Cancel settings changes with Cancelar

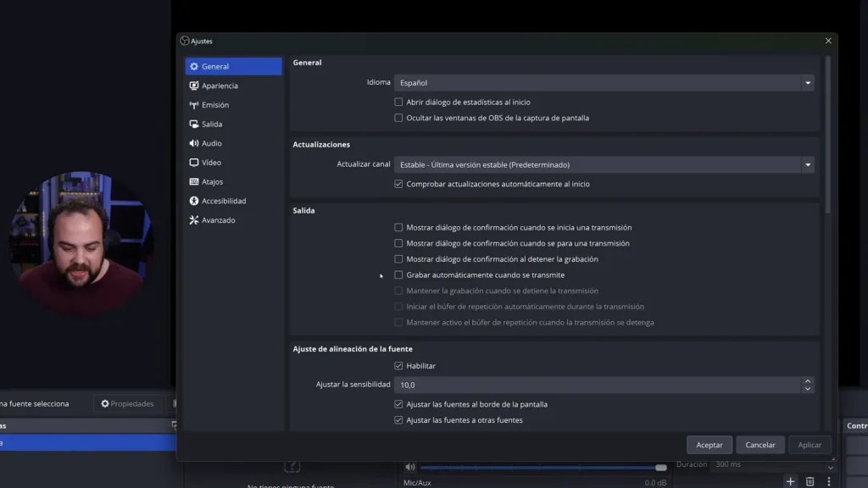pyautogui.click(x=759, y=444)
